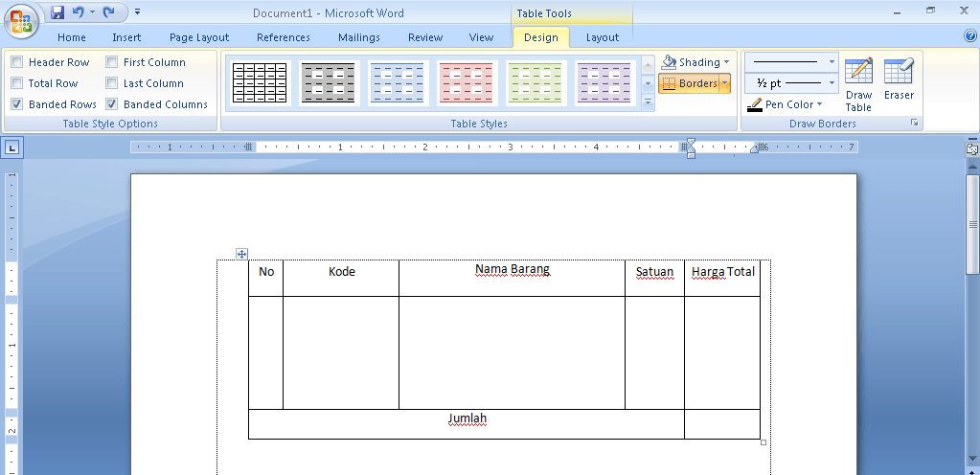
Task: Click the "Jumlah" merged cell
Action: (x=467, y=424)
